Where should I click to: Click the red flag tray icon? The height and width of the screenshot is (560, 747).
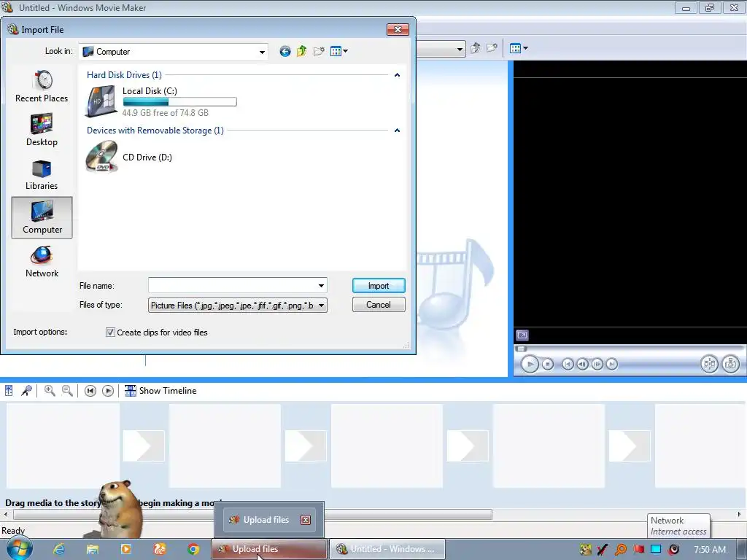(x=639, y=549)
